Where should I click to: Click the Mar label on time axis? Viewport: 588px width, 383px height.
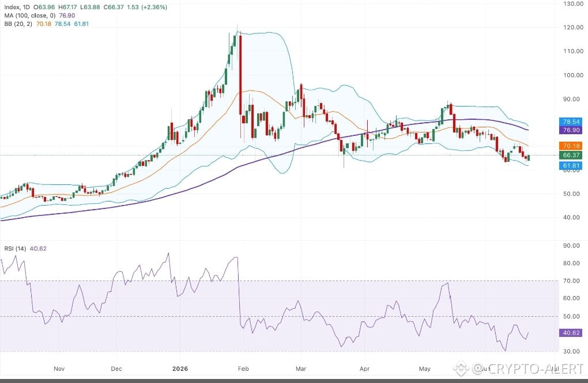click(301, 369)
